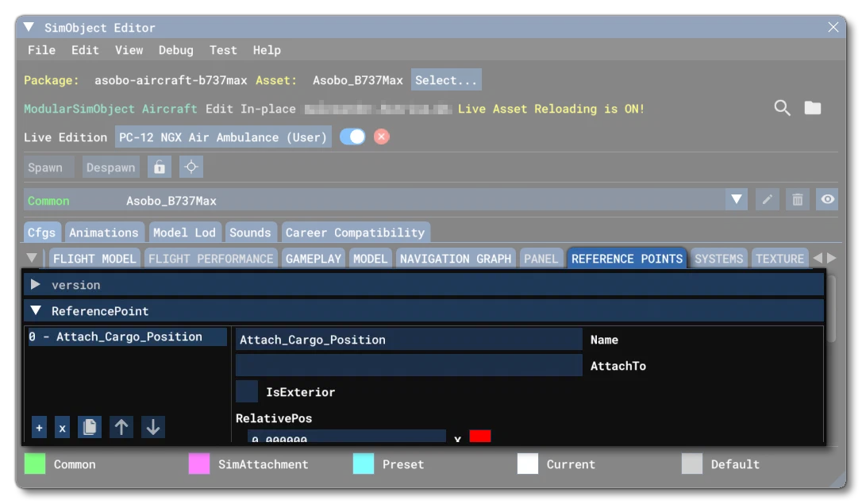Click the red cancel live edition icon
Screen dimensions: 862x504
382,137
